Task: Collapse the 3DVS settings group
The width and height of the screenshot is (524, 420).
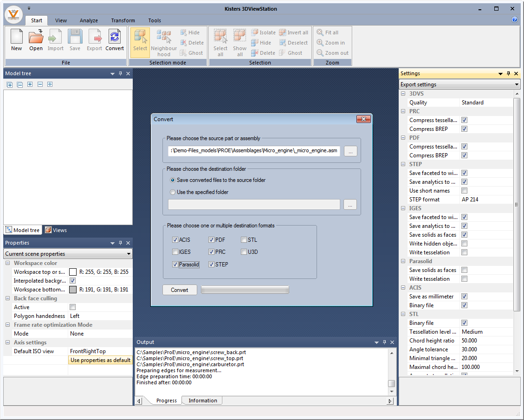Action: (x=403, y=94)
